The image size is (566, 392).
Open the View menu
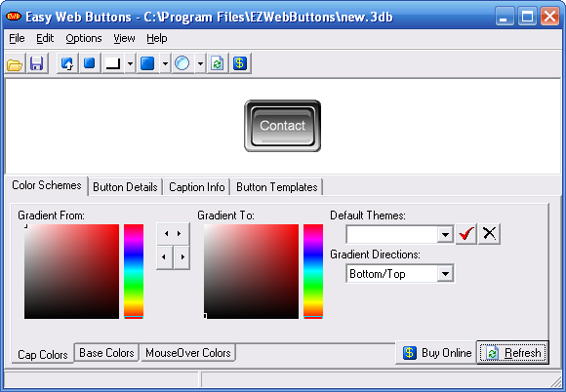coord(124,38)
